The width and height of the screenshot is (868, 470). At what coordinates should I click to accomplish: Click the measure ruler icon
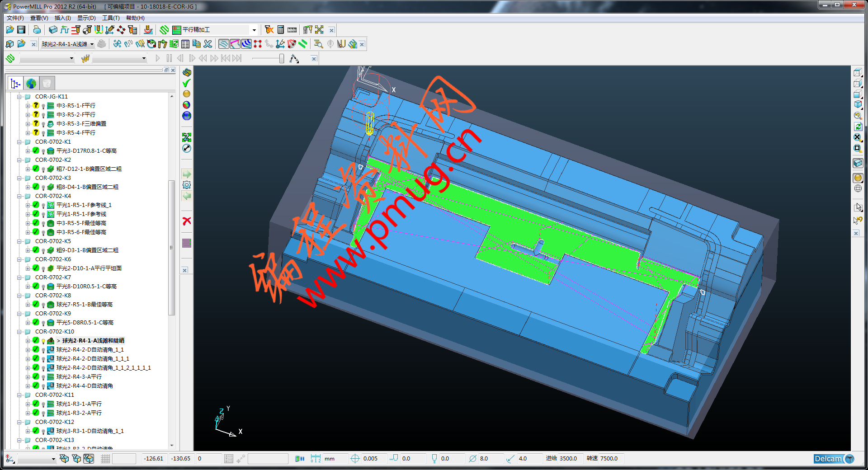pyautogui.click(x=292, y=30)
